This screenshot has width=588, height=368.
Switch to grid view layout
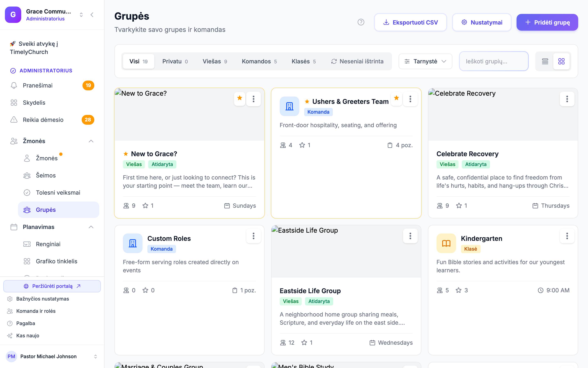click(561, 61)
